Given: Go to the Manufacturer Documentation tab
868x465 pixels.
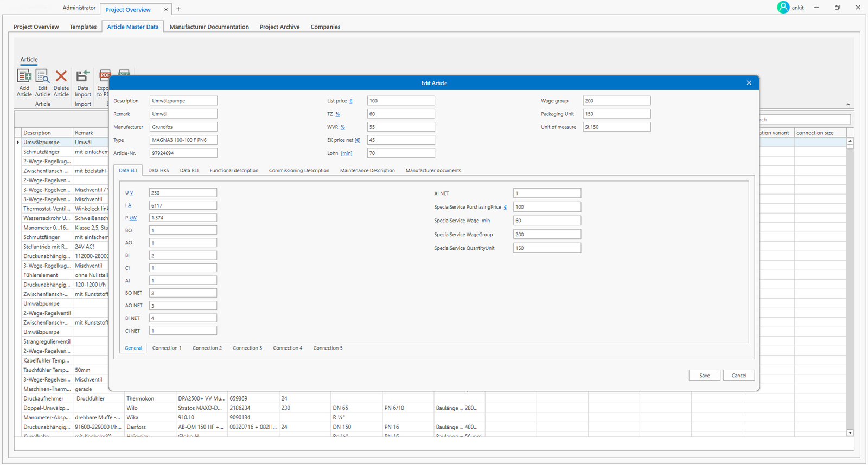Looking at the screenshot, I should click(x=209, y=27).
